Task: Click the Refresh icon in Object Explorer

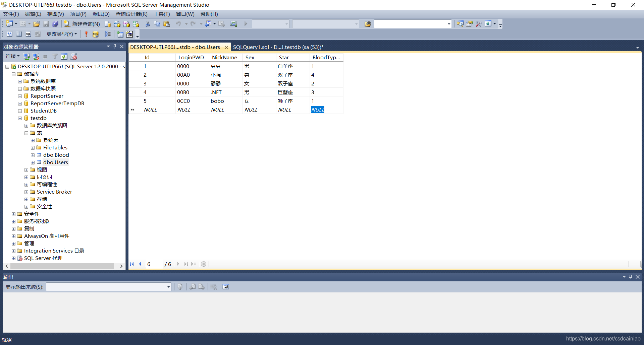Action: 64,56
